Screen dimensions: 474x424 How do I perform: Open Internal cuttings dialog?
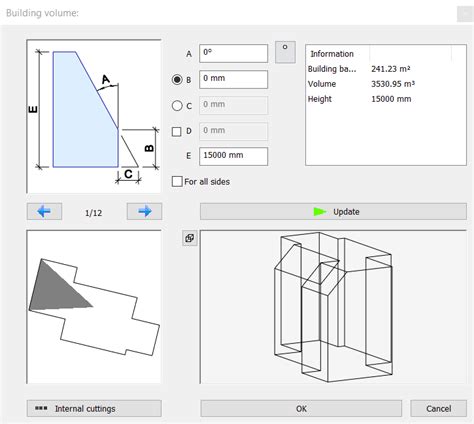point(94,409)
